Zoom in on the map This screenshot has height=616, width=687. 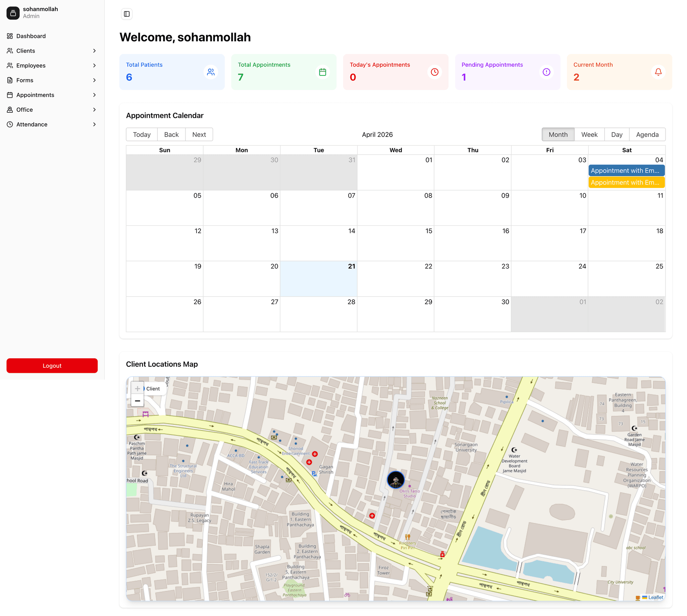click(x=138, y=389)
